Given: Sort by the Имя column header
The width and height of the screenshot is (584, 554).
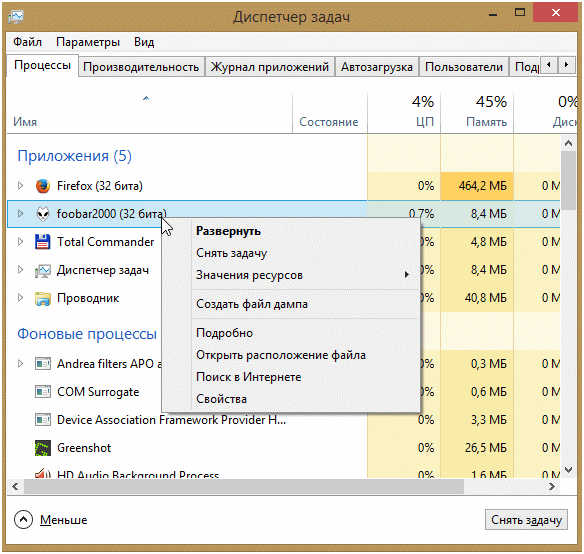Looking at the screenshot, I should [149, 113].
